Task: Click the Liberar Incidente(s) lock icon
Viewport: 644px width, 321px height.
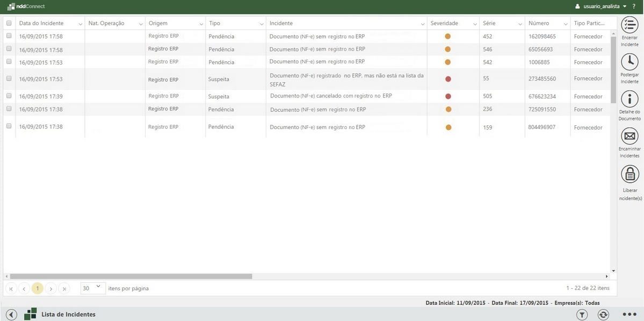Action: click(629, 174)
